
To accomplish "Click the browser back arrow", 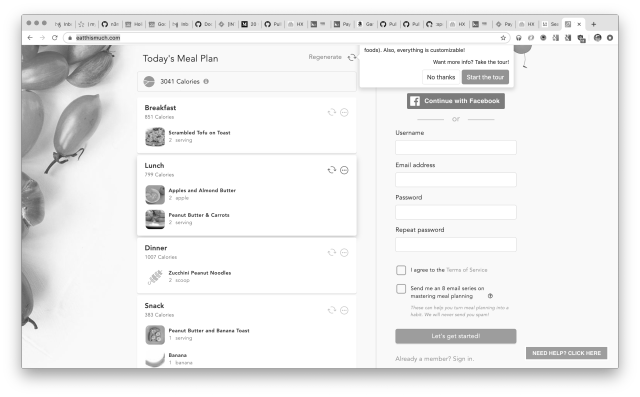I will 30,38.
